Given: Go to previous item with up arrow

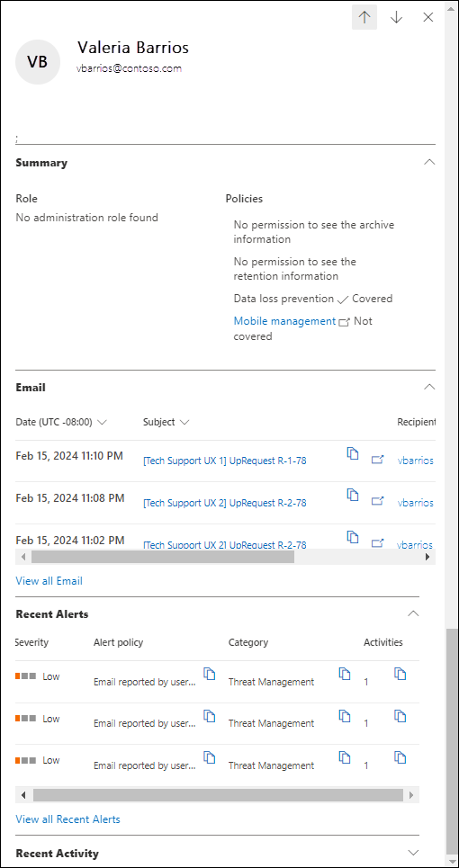Looking at the screenshot, I should tap(364, 17).
